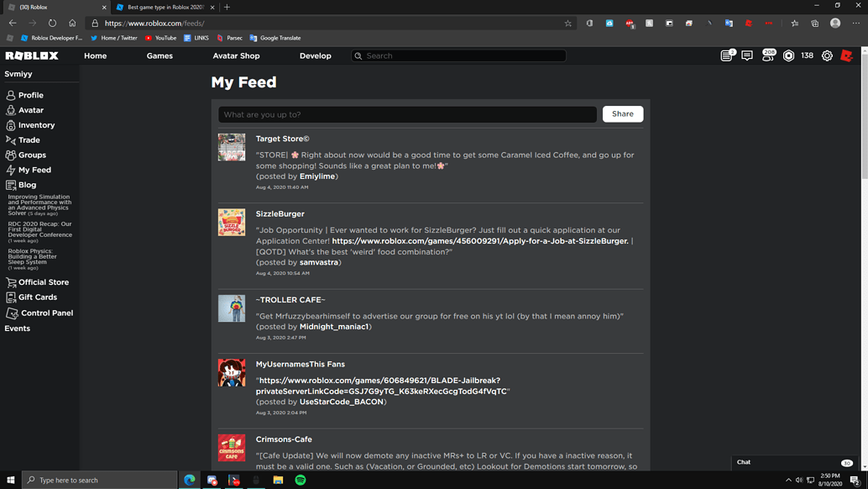Open the Google Translate bookmark
Viewport: 868px width, 489px height.
pyautogui.click(x=275, y=38)
